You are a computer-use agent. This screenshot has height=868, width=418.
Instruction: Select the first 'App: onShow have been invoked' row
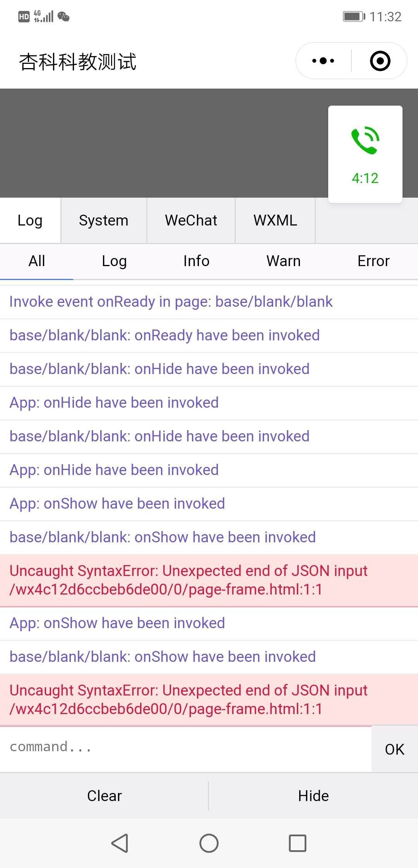pyautogui.click(x=209, y=504)
